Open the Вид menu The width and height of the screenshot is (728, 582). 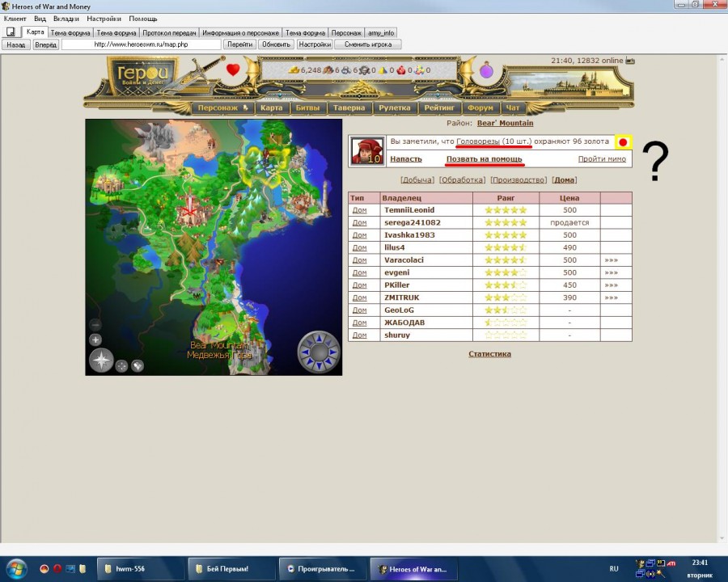point(40,19)
